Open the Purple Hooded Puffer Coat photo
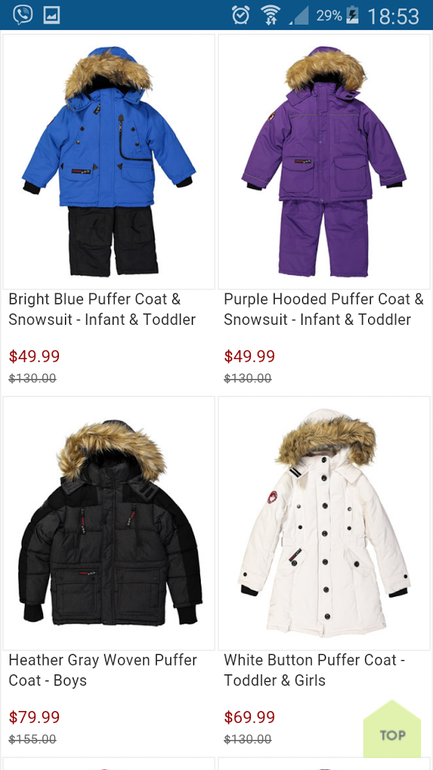 point(324,162)
